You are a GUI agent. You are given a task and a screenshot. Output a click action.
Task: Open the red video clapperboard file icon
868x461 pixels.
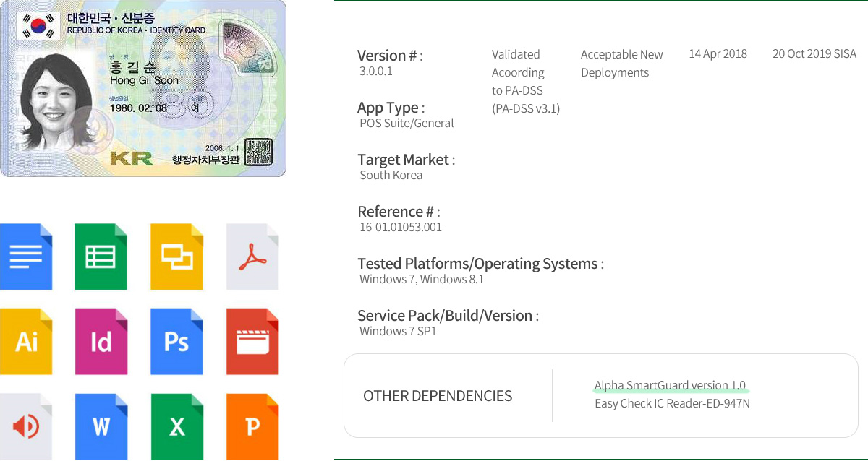pyautogui.click(x=252, y=341)
